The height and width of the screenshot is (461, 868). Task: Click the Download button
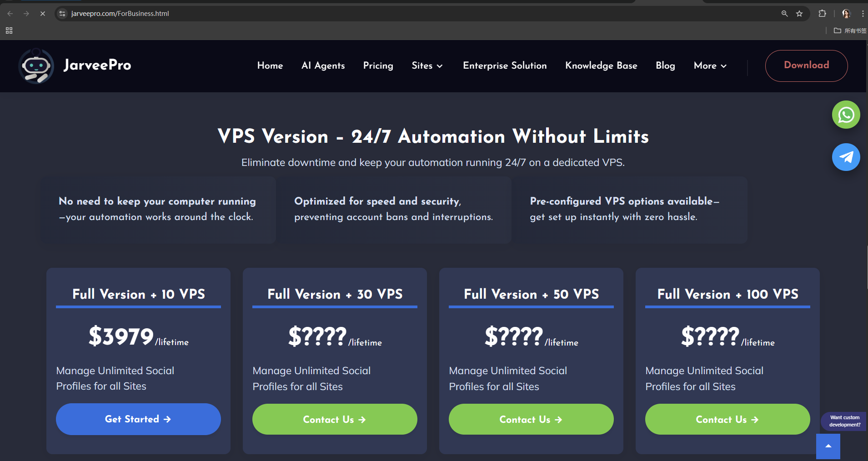point(806,65)
